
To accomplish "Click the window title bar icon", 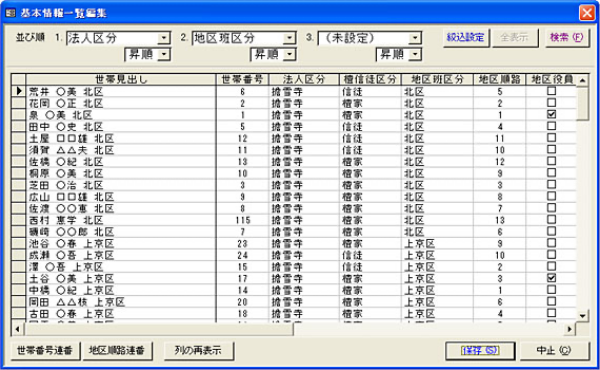I will point(10,13).
